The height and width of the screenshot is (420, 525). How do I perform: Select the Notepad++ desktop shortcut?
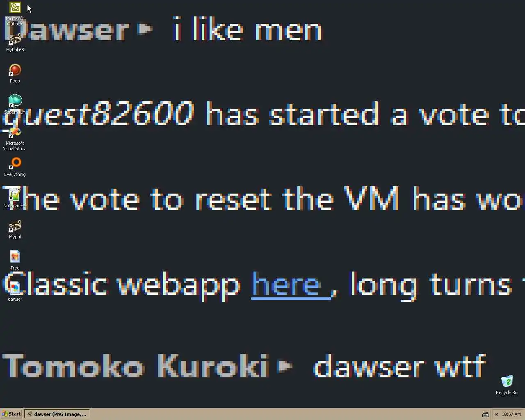(15, 199)
